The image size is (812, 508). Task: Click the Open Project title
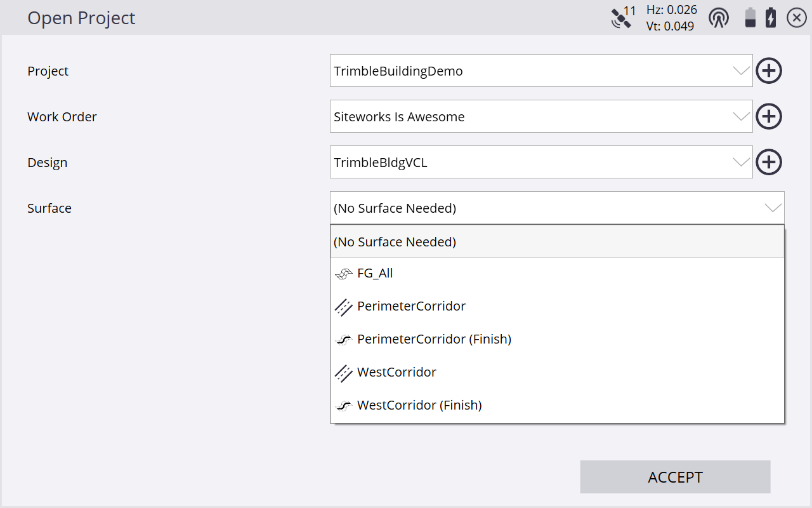81,18
